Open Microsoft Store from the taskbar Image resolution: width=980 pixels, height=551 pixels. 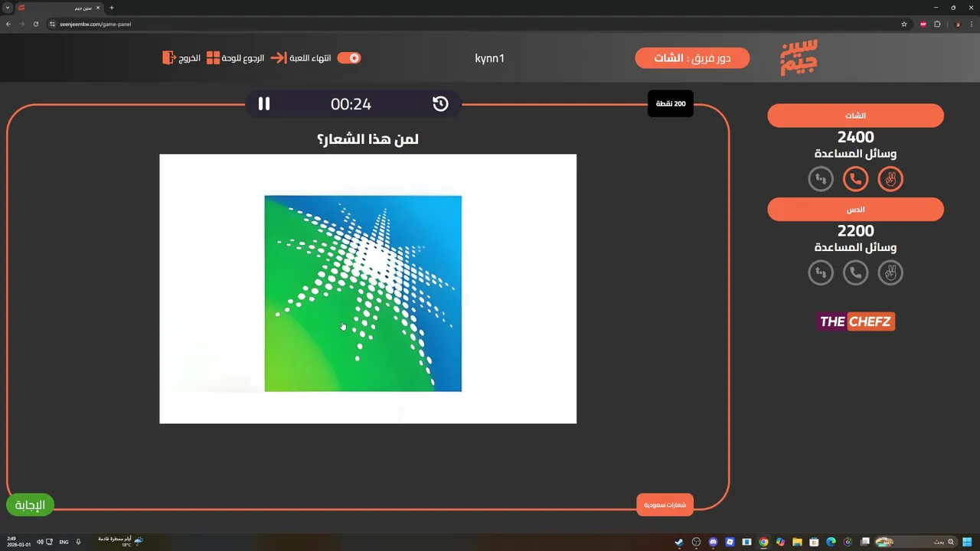coord(814,543)
